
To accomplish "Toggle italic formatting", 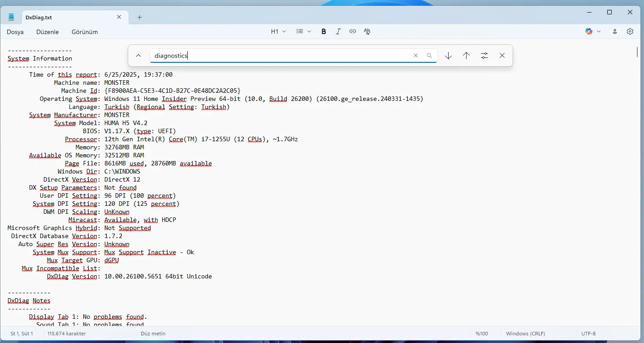I will 338,31.
